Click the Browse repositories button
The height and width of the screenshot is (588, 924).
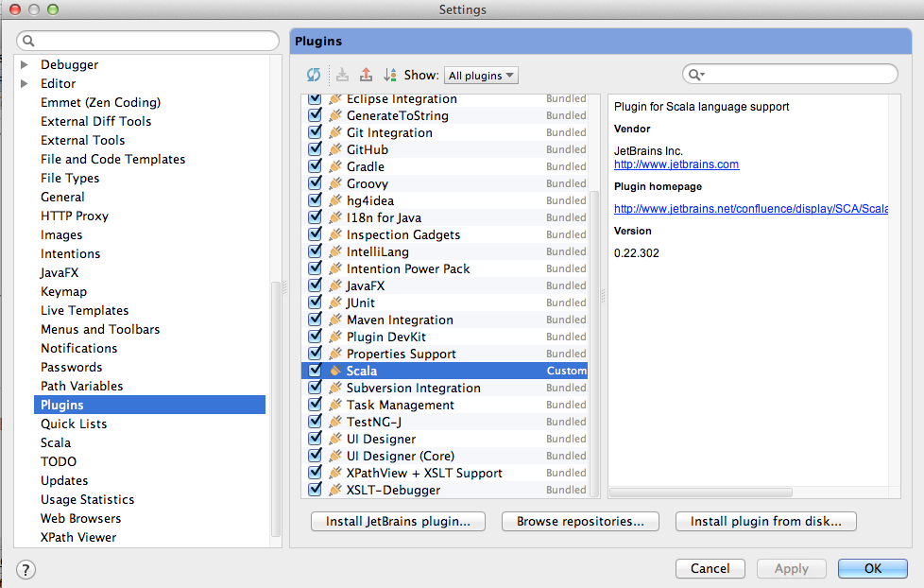point(579,521)
